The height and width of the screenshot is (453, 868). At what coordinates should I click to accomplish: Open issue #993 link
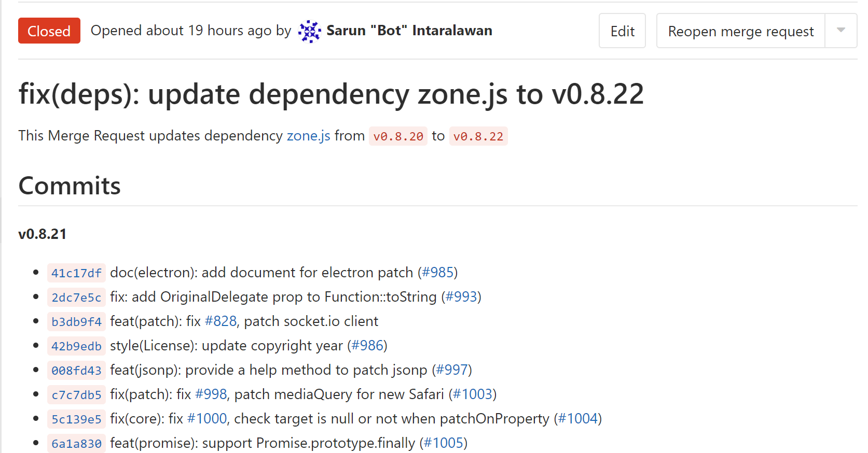(461, 297)
